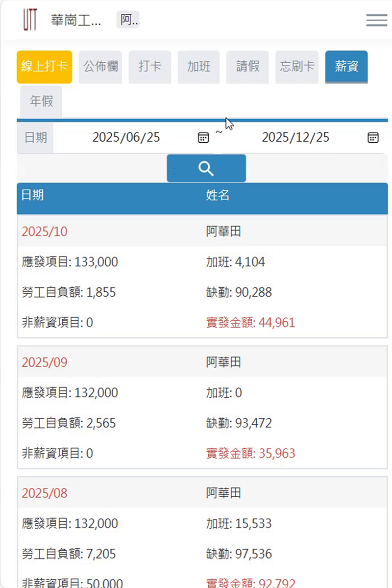Viewport: 392px width, 588px height.
Task: Switch to the 公佈欄 tab
Action: (x=100, y=67)
